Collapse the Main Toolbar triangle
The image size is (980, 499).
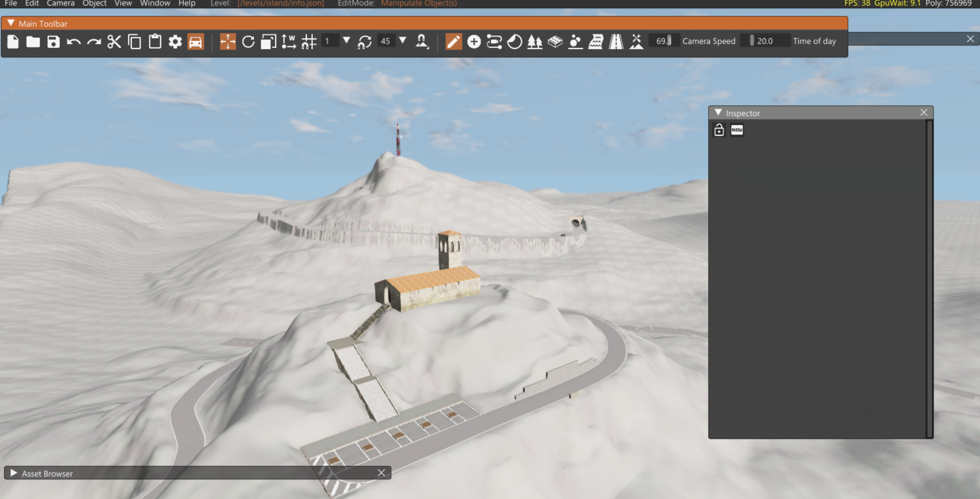pos(11,23)
